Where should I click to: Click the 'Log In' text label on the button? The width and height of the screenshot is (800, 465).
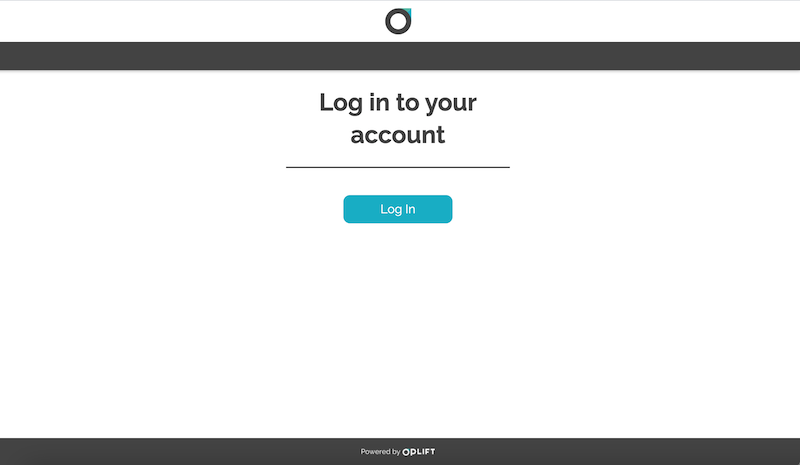pyautogui.click(x=397, y=209)
